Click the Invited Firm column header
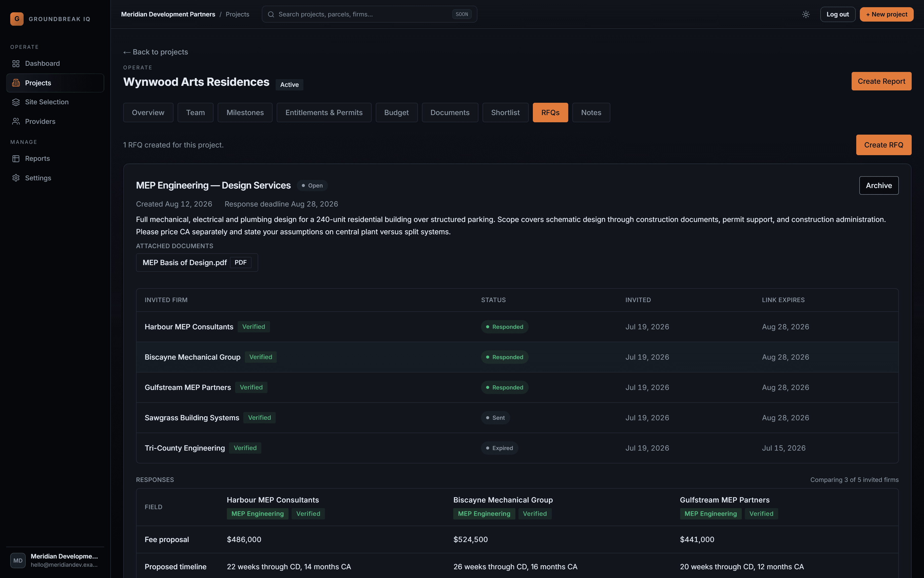Image resolution: width=924 pixels, height=578 pixels. tap(166, 300)
